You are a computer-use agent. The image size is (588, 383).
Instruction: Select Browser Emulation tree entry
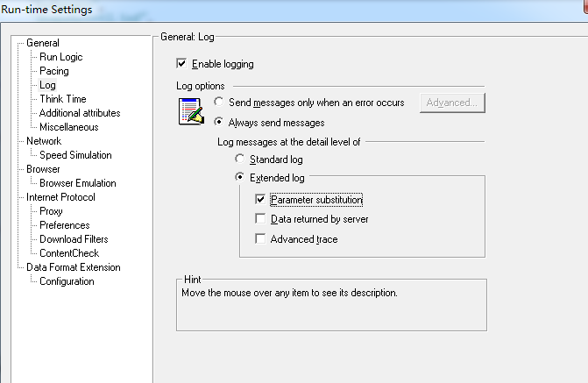coord(77,183)
